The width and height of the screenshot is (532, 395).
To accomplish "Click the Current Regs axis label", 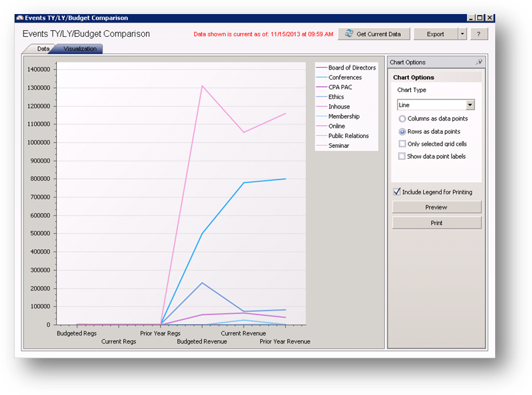I will [x=118, y=341].
